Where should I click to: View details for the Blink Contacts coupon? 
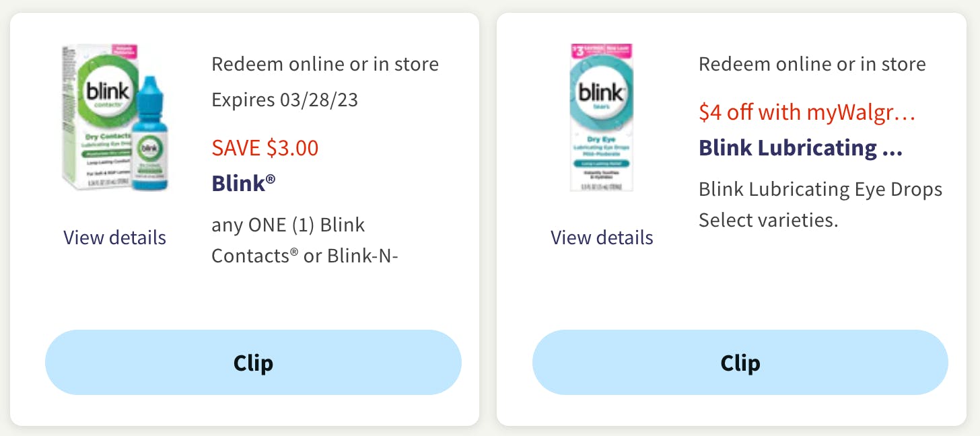coord(114,238)
